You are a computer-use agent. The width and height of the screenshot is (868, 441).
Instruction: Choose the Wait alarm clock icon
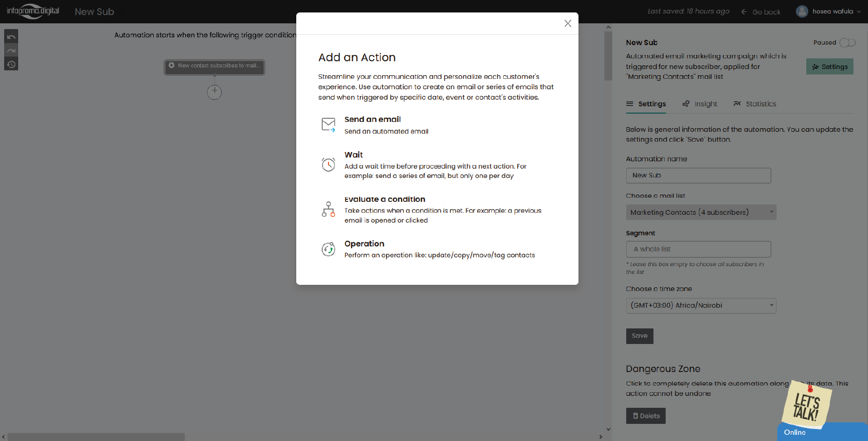coord(328,164)
